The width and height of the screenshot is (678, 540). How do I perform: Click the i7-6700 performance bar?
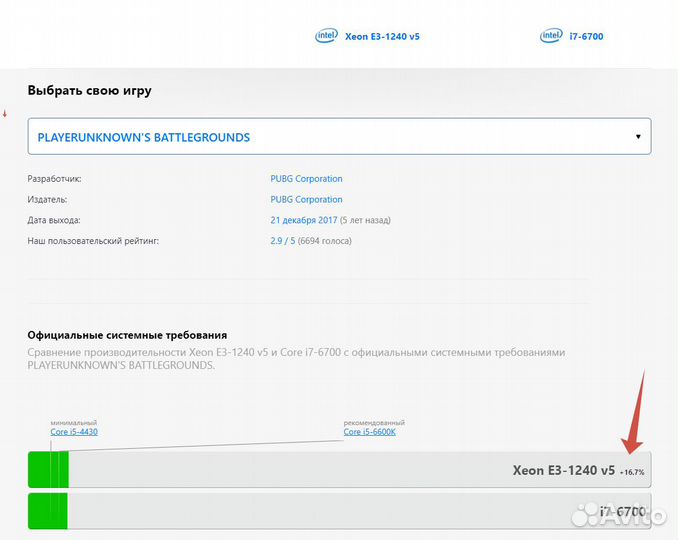[339, 511]
